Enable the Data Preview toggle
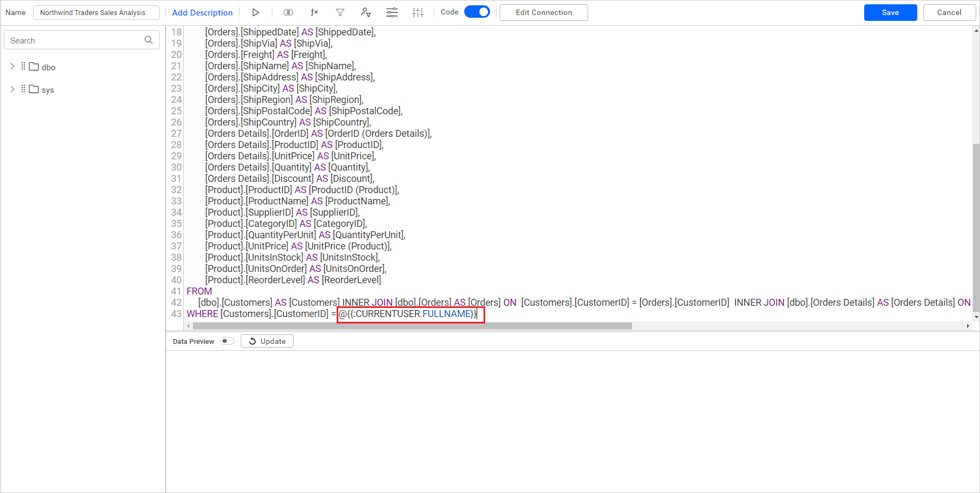 pyautogui.click(x=227, y=341)
